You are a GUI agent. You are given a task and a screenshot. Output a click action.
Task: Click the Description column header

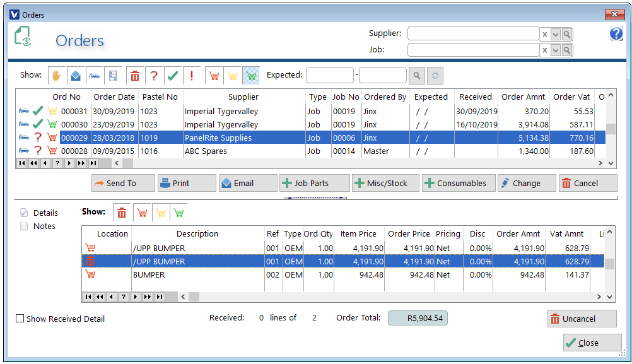(x=197, y=234)
